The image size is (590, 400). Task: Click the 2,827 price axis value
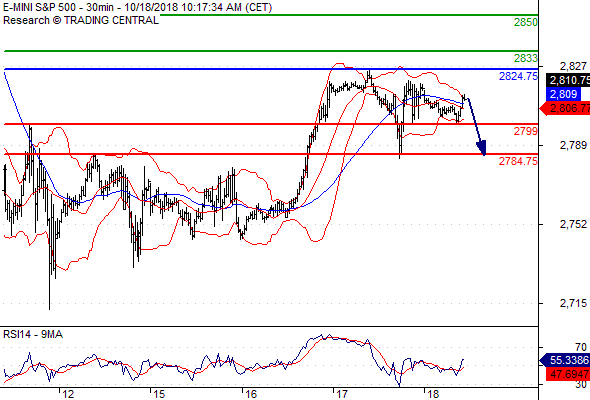click(x=573, y=66)
